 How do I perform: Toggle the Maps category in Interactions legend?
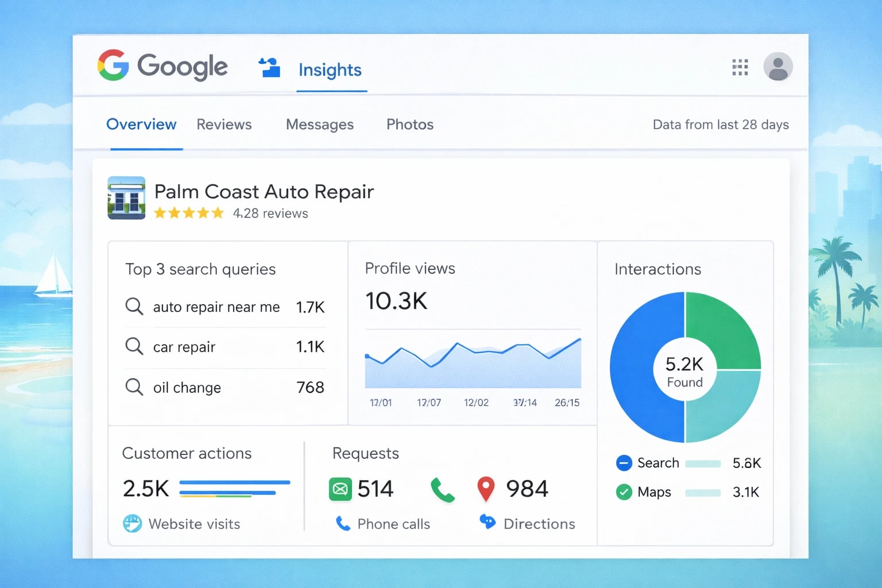tap(623, 492)
